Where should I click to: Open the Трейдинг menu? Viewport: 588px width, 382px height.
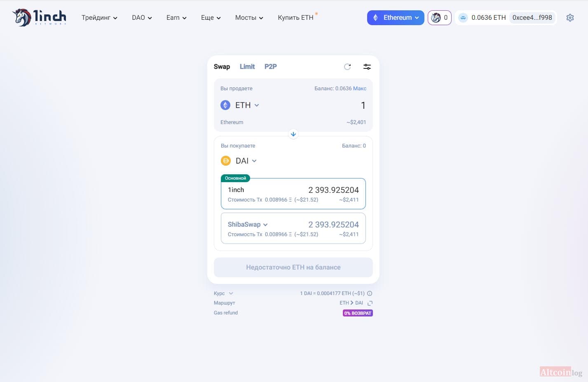click(x=99, y=18)
